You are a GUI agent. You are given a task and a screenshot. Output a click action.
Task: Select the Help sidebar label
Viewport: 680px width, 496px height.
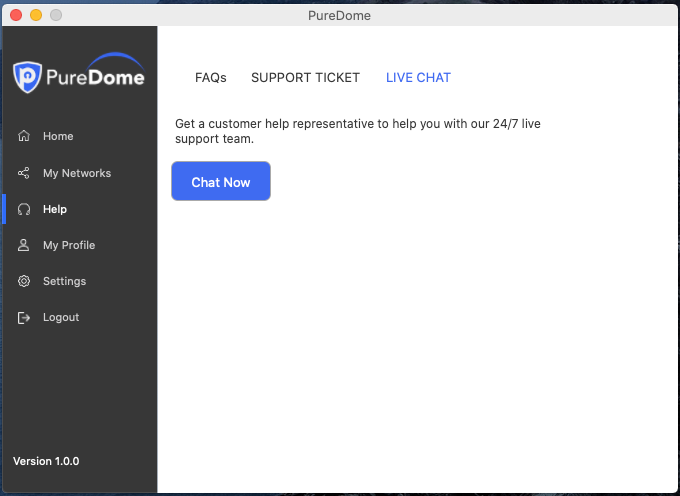point(55,209)
